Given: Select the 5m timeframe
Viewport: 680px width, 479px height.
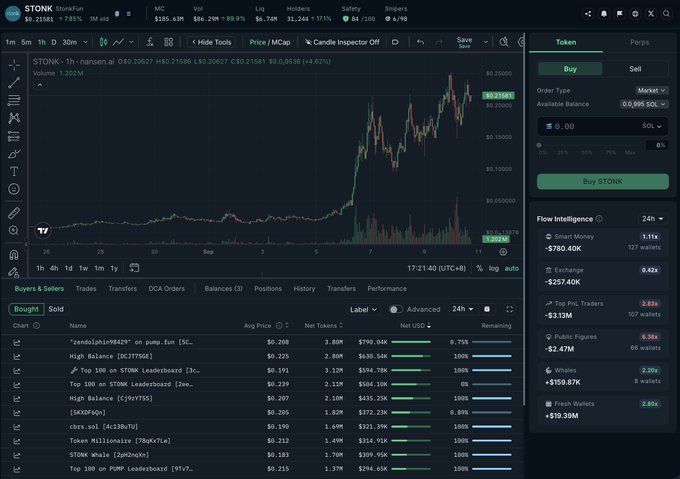Looking at the screenshot, I should (26, 42).
